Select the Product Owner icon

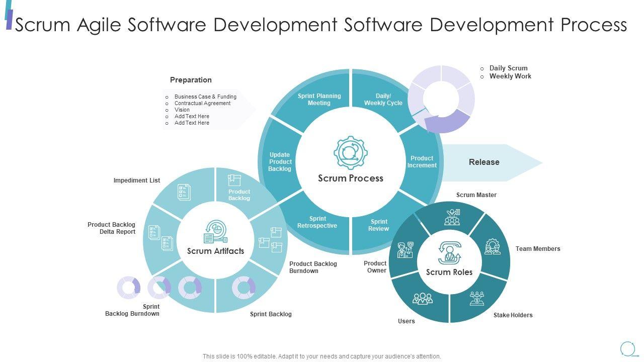[405, 250]
